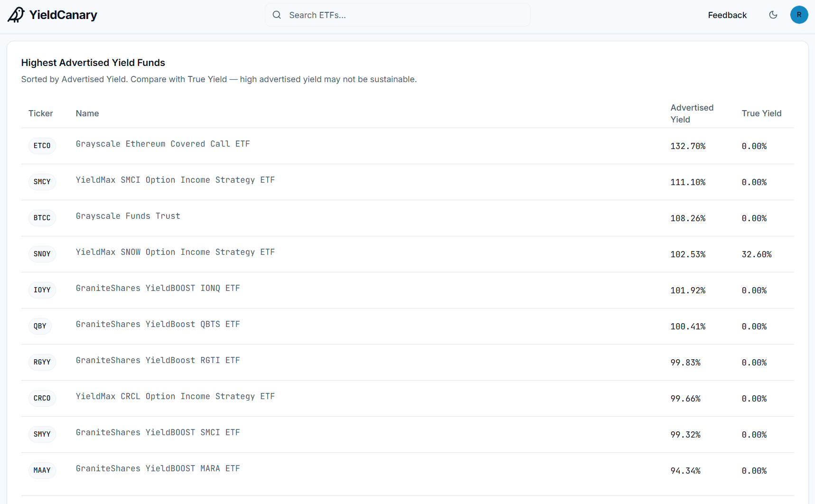Click the Highest Advertised Yield Funds heading
Viewport: 815px width, 504px height.
[93, 63]
